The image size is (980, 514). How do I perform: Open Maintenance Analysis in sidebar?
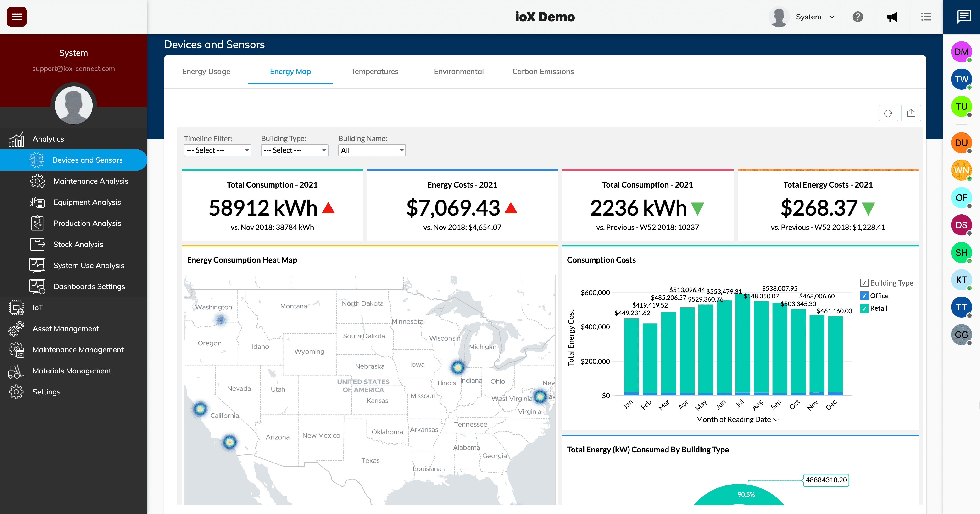click(x=90, y=181)
